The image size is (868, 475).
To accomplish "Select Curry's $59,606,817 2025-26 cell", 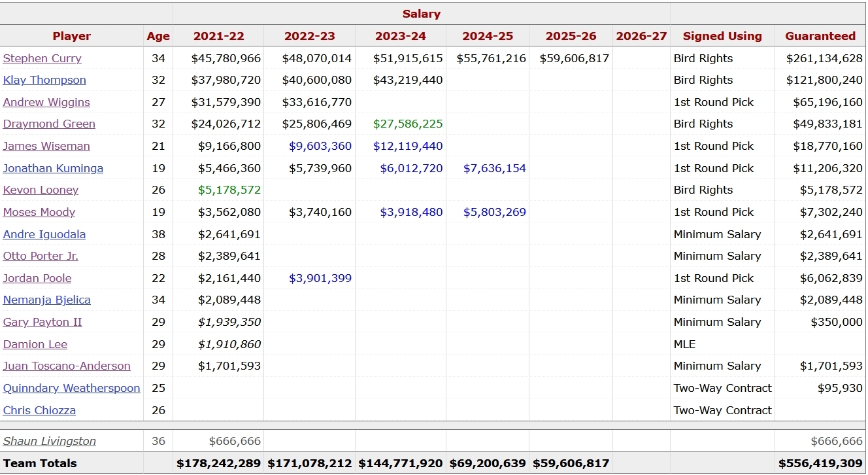I will (575, 58).
